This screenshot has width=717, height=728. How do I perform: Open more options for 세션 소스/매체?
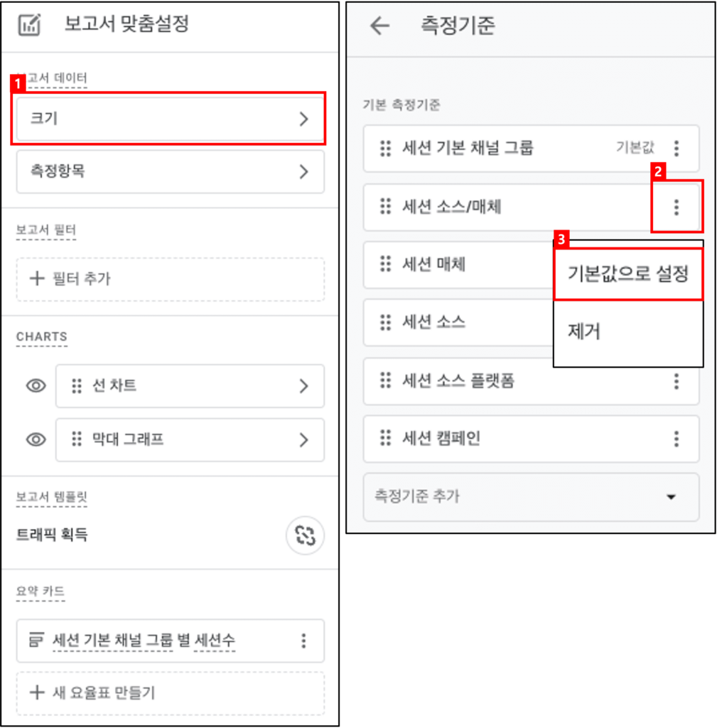click(676, 207)
